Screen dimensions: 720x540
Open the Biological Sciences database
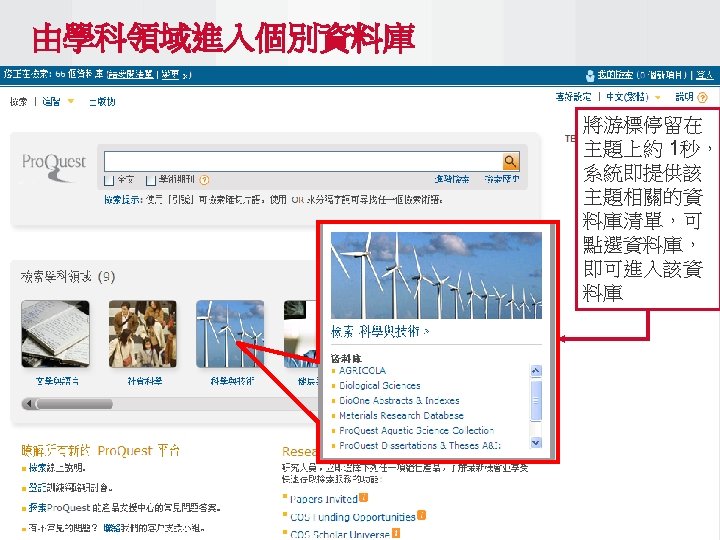coord(380,386)
